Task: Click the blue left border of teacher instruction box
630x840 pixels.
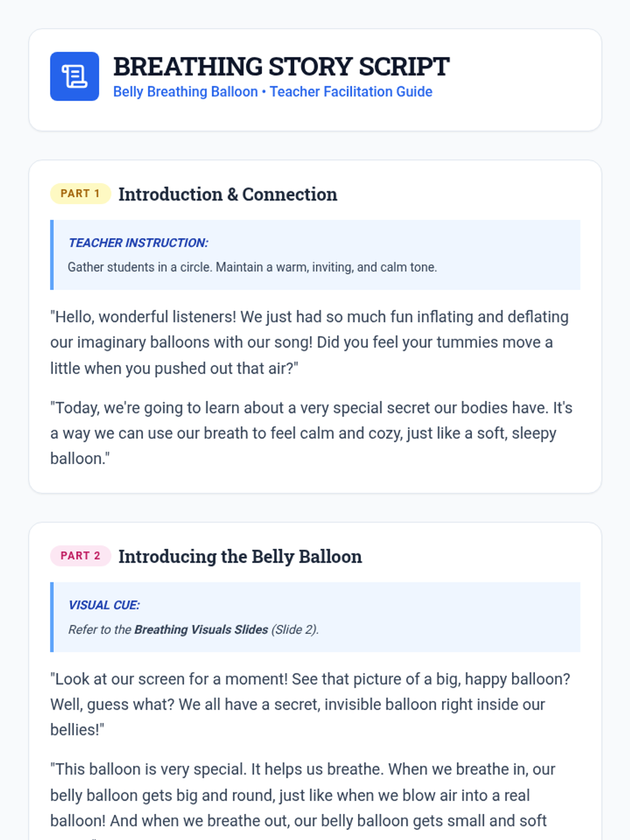Action: pos(52,255)
